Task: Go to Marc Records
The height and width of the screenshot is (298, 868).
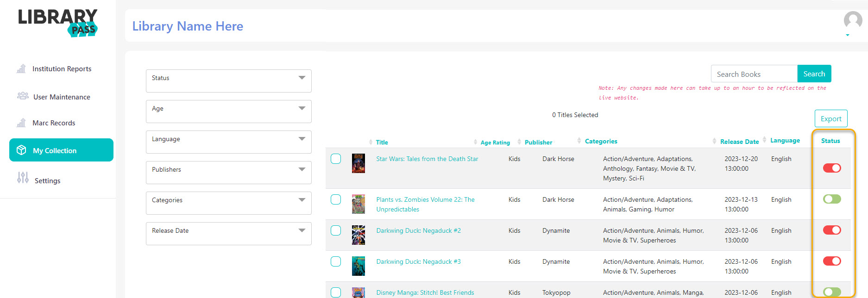Action: tap(54, 123)
